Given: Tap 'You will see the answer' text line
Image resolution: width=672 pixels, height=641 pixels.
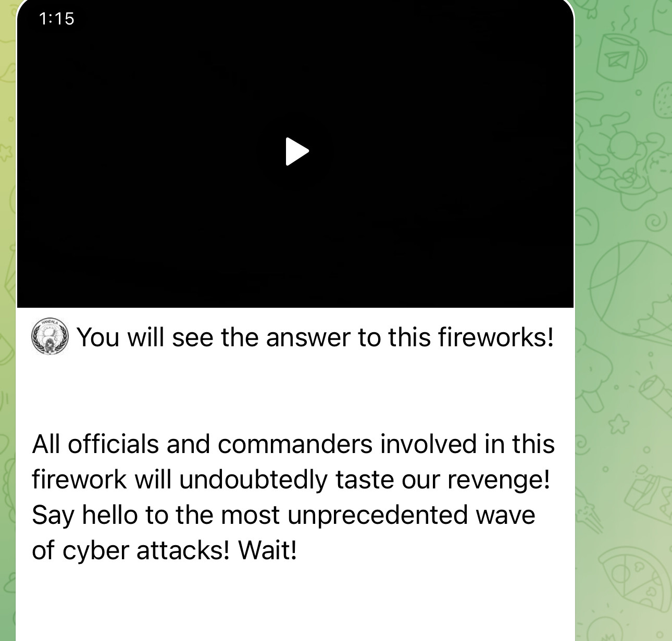Looking at the screenshot, I should click(315, 337).
